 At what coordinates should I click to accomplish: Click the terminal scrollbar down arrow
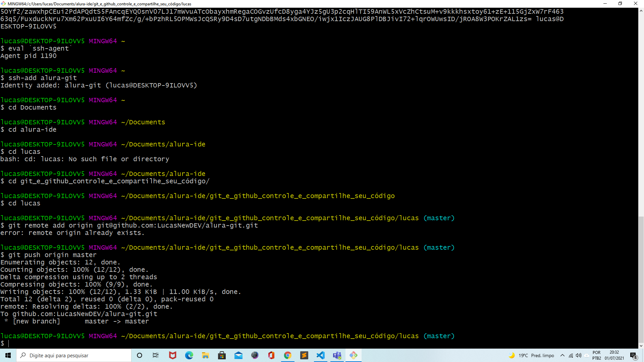tap(641, 346)
